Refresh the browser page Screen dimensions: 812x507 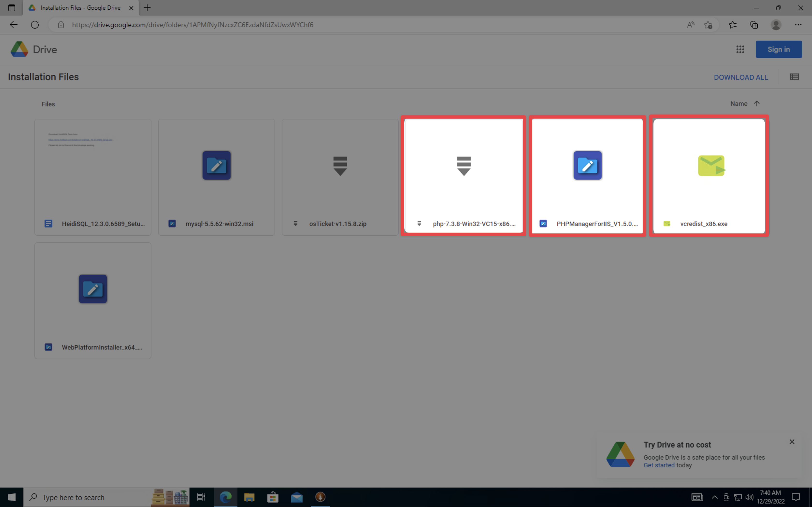coord(35,25)
